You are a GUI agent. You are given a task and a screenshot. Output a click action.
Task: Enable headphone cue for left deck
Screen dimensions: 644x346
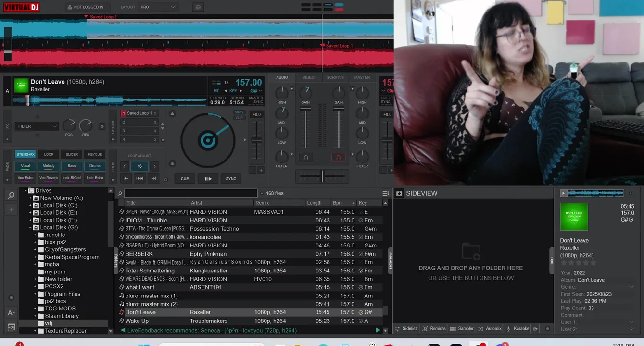click(x=305, y=157)
